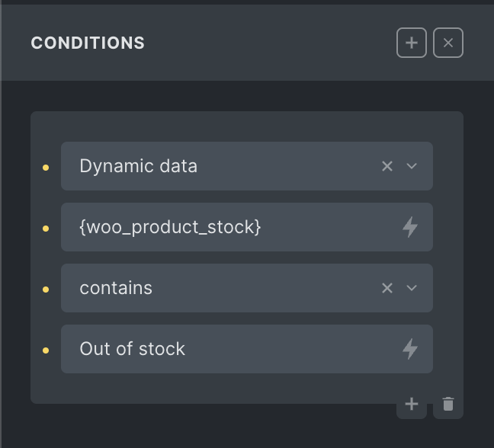Select the yellow dot beside {woo_product_stock}
This screenshot has width=494, height=448.
[46, 229]
